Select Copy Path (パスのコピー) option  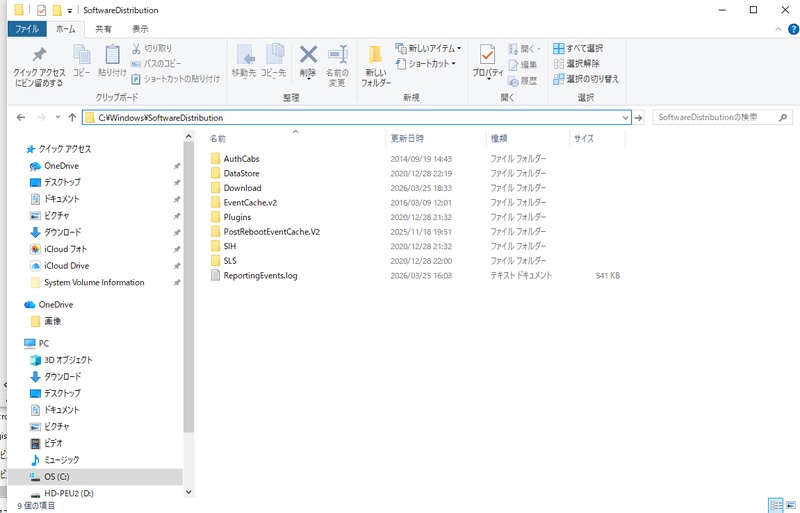[156, 63]
